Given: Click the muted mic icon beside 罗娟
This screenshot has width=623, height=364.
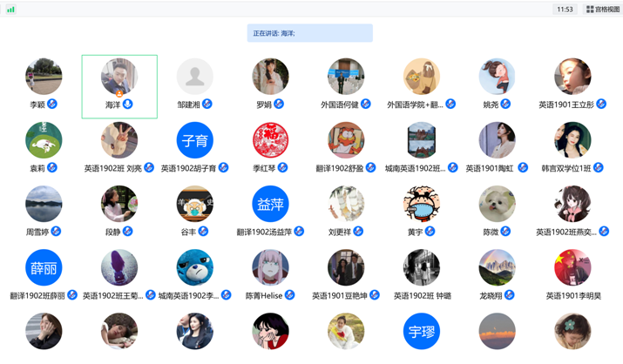Looking at the screenshot, I should pyautogui.click(x=280, y=104).
